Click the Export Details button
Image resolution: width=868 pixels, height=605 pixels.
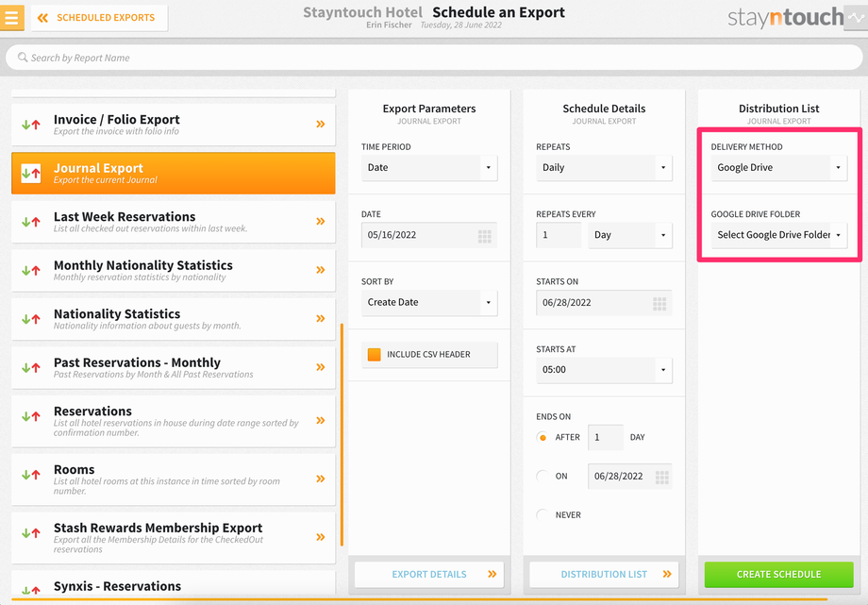click(x=429, y=575)
